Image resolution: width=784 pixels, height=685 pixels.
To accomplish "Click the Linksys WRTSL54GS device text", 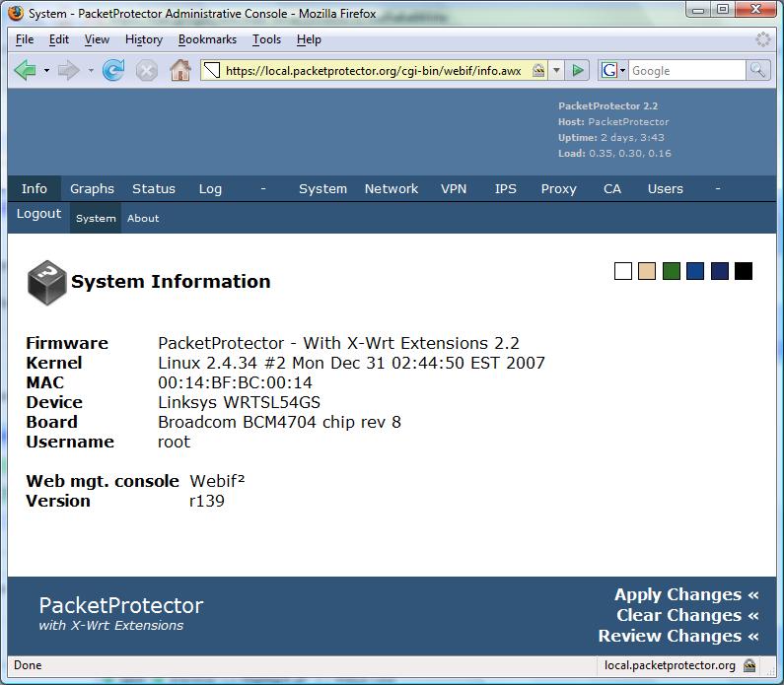I will coord(239,402).
